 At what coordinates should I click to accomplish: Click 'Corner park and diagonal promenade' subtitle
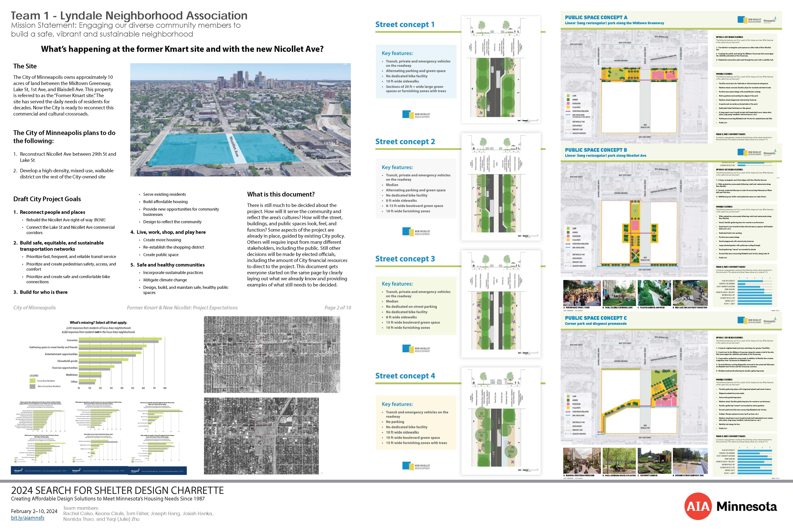[596, 324]
